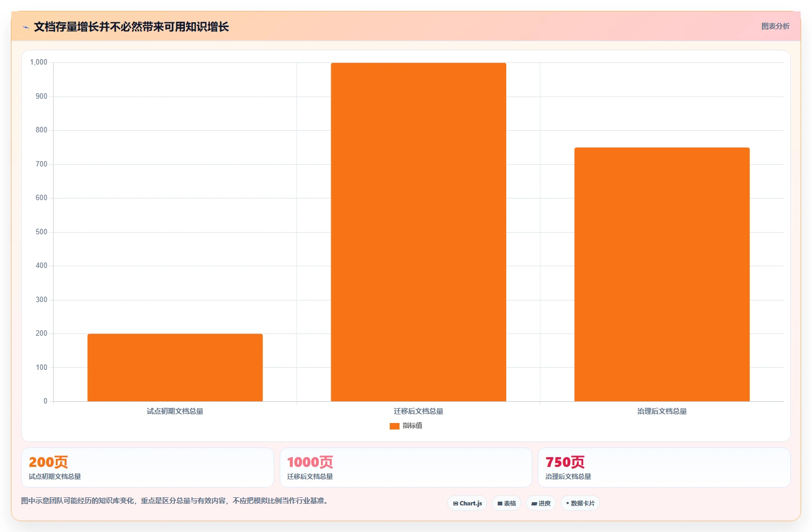Viewport: 812px width, 532px height.
Task: Click the 750页 card value
Action: click(565, 462)
